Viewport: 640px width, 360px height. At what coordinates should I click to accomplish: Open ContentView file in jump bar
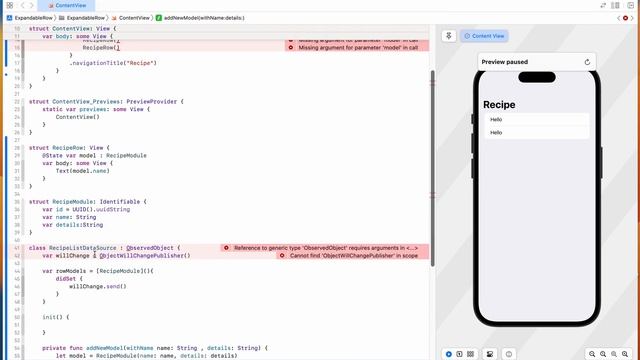point(131,18)
